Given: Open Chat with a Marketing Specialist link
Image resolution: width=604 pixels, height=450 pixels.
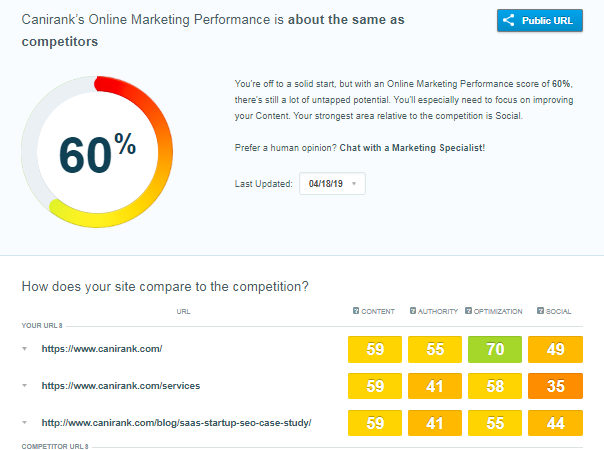Looking at the screenshot, I should pyautogui.click(x=412, y=148).
